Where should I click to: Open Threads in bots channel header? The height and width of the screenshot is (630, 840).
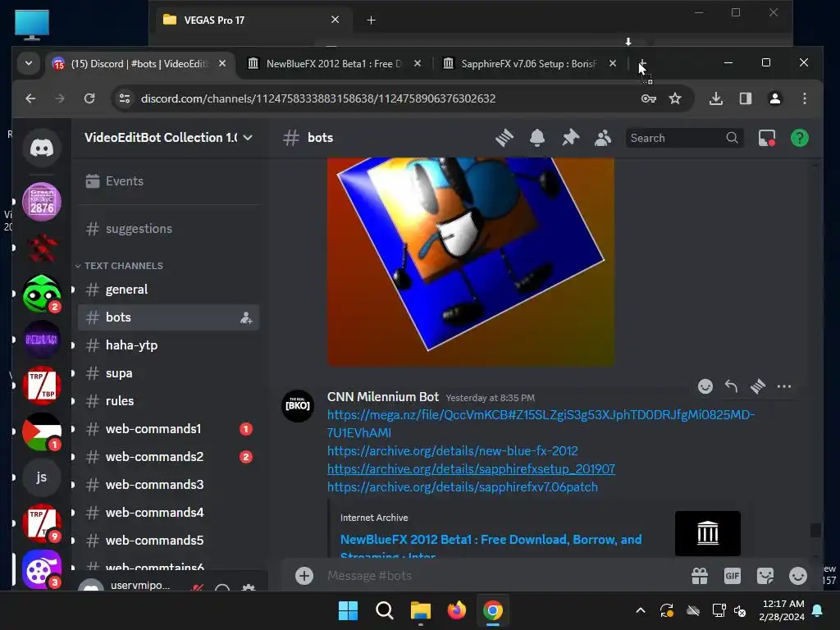pos(504,138)
